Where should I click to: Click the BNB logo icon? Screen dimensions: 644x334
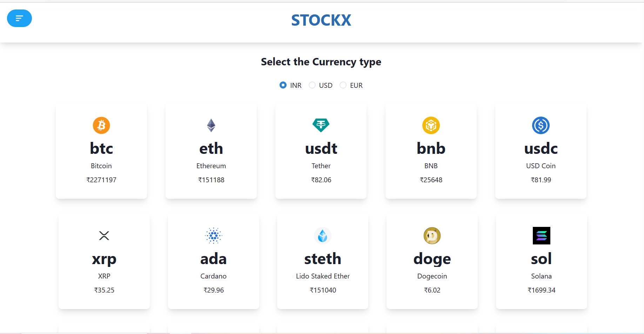click(x=431, y=125)
